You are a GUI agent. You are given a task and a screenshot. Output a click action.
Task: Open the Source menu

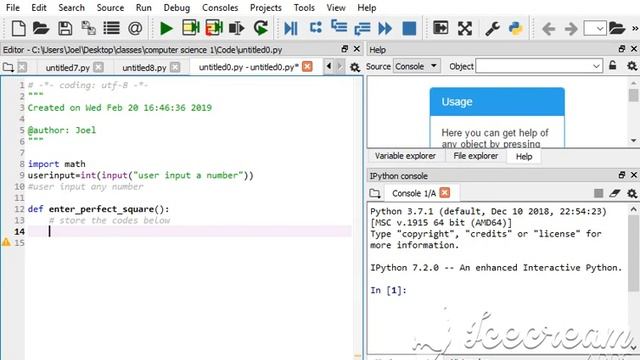tap(110, 8)
